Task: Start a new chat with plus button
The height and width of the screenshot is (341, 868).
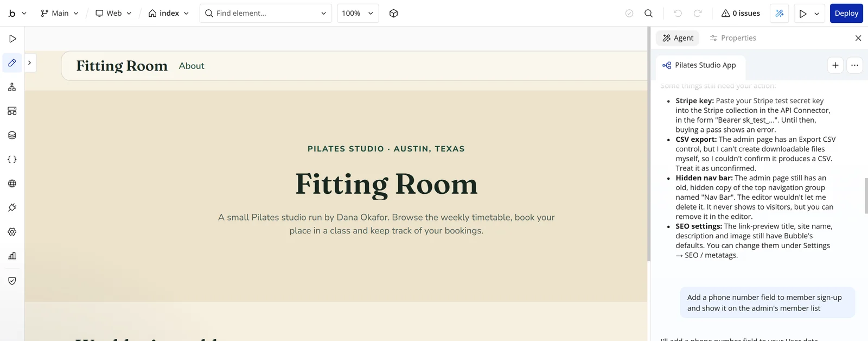Action: pos(835,65)
